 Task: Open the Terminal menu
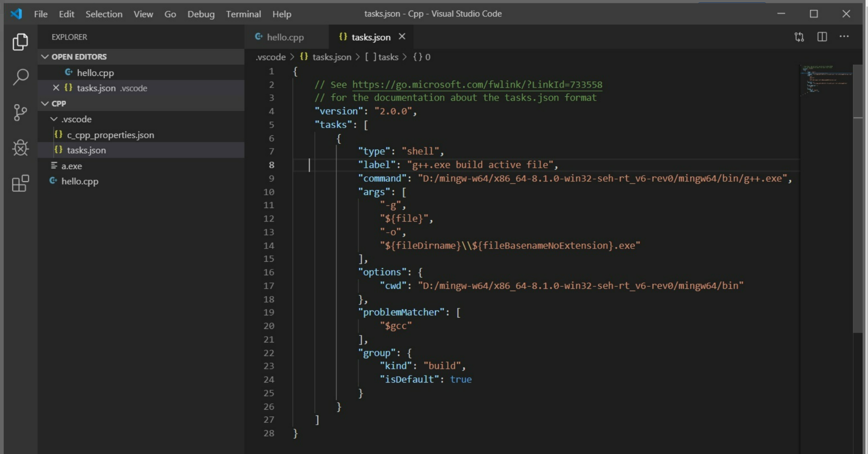click(243, 14)
